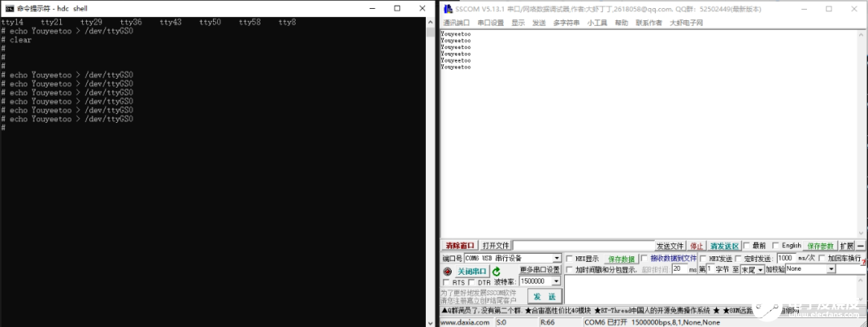Click the 发送文件 send file button
Screen dimensions: 868x327
669,246
